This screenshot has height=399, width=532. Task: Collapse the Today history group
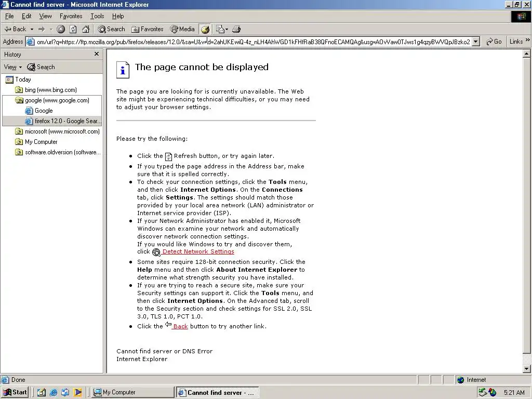tap(18, 79)
